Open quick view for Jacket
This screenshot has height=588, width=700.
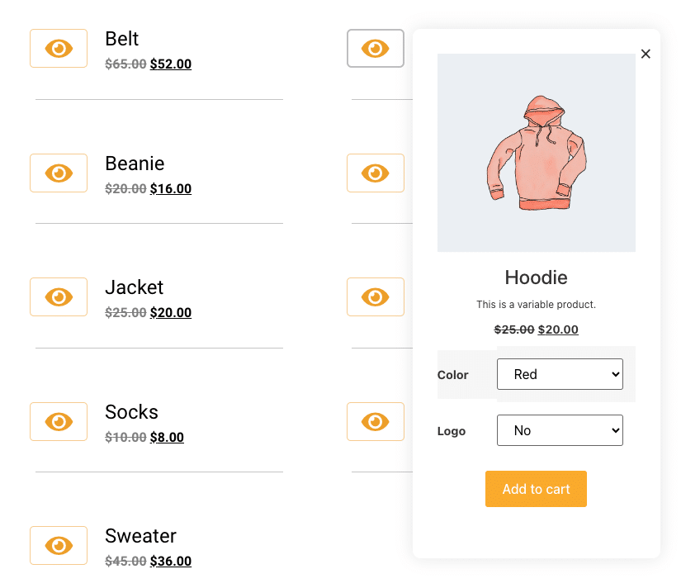(x=59, y=297)
